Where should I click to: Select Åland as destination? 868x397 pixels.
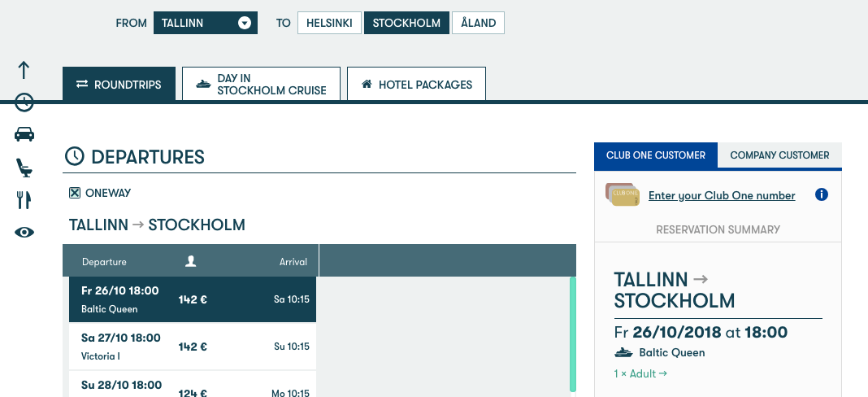coord(478,23)
